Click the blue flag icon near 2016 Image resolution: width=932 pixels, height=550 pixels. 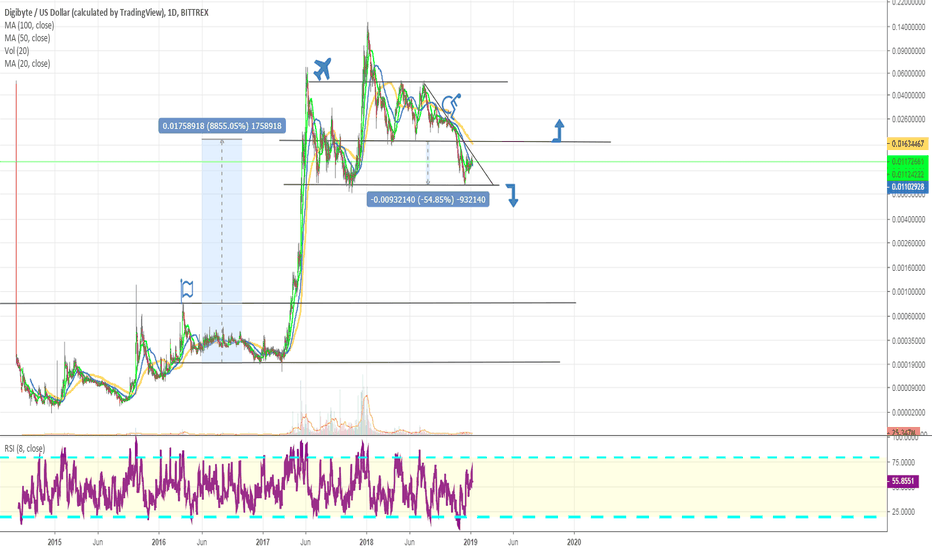click(x=187, y=289)
